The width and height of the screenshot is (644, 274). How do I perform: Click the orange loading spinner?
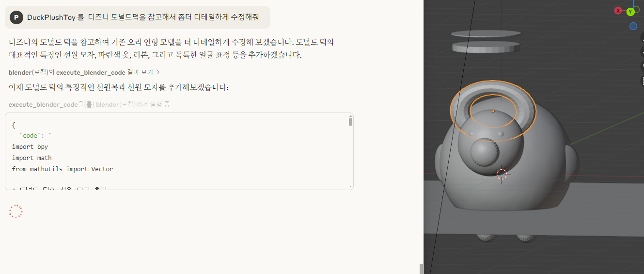(x=16, y=211)
